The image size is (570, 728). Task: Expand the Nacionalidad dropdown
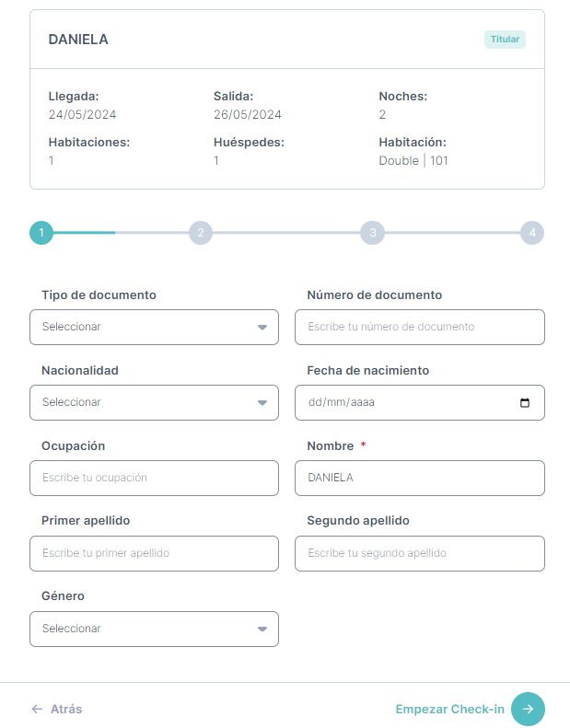click(154, 402)
